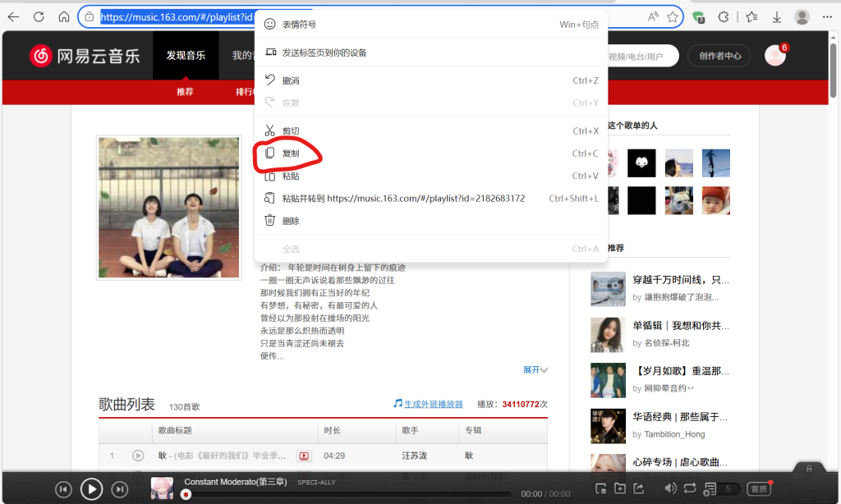Click the 生成外链播放器 link
This screenshot has width=841, height=504.
(x=433, y=403)
